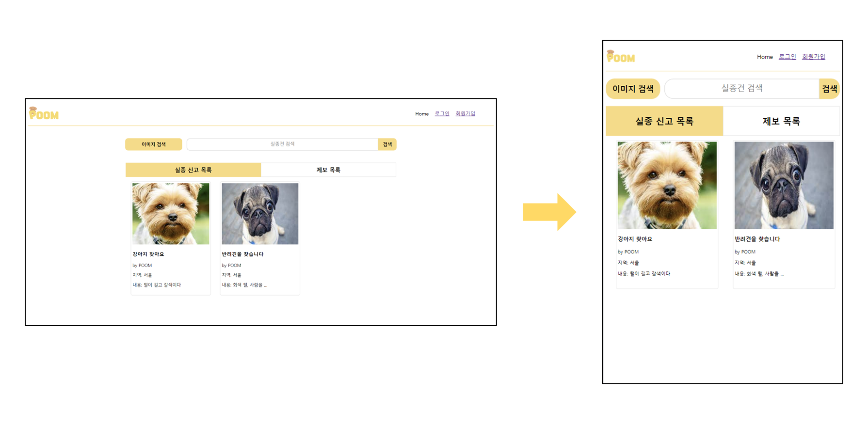Click POOM logo in the wide layout
This screenshot has width=868, height=424.
44,114
